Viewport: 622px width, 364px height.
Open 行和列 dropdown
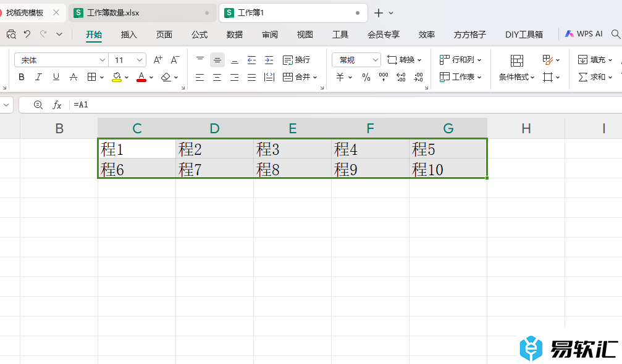[461, 60]
